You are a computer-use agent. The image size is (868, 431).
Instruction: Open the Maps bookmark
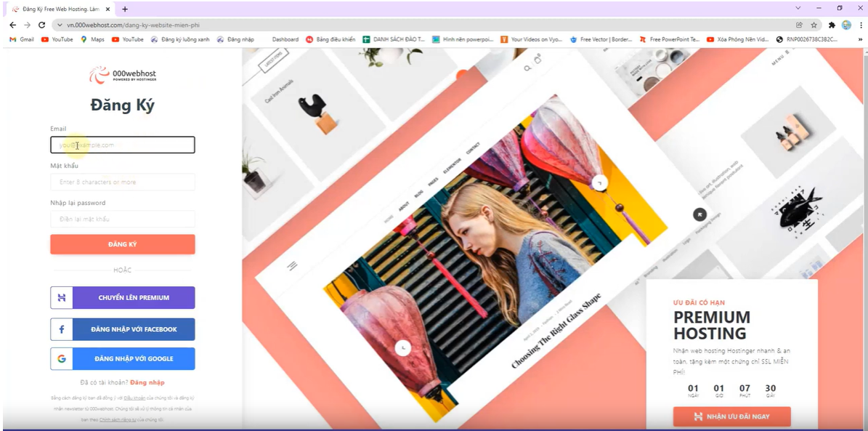tap(92, 39)
